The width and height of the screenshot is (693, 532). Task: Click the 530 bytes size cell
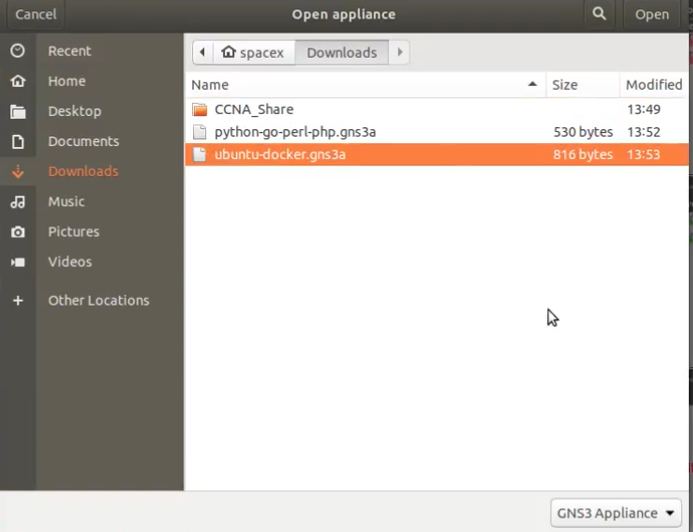click(x=583, y=132)
